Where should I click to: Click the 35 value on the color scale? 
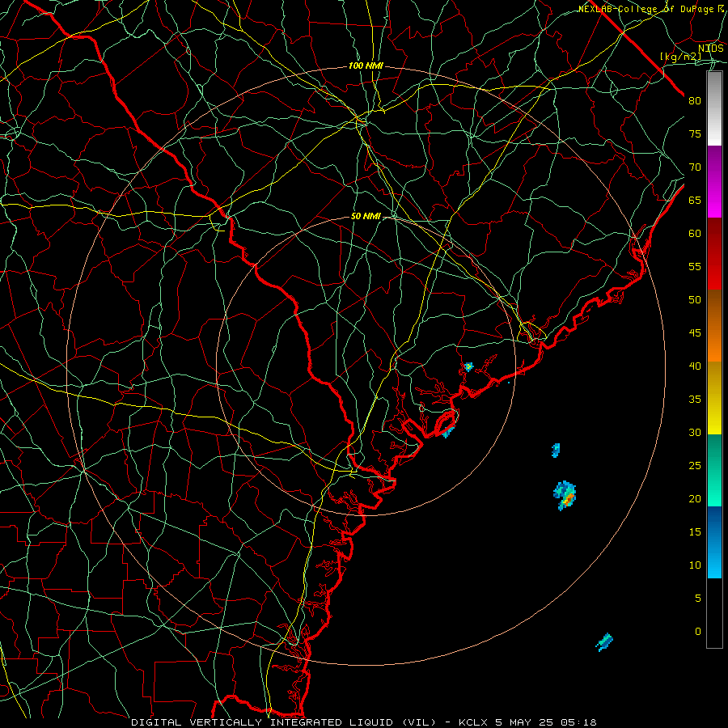pos(695,400)
